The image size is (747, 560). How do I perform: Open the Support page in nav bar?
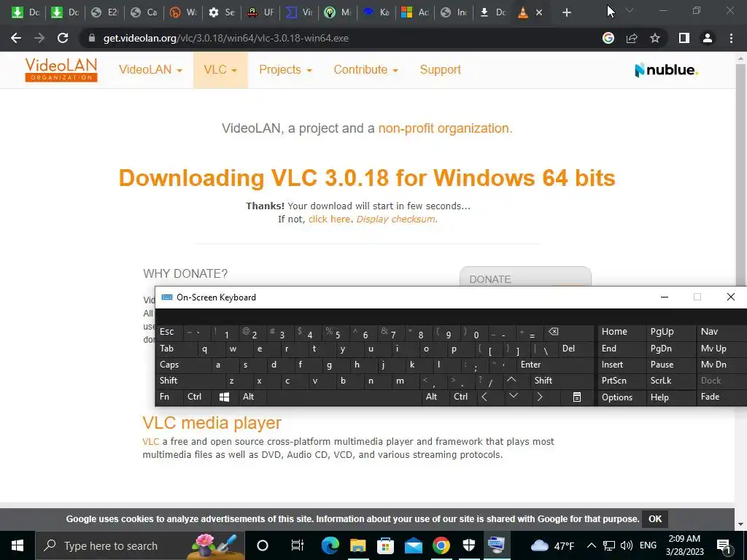point(440,69)
